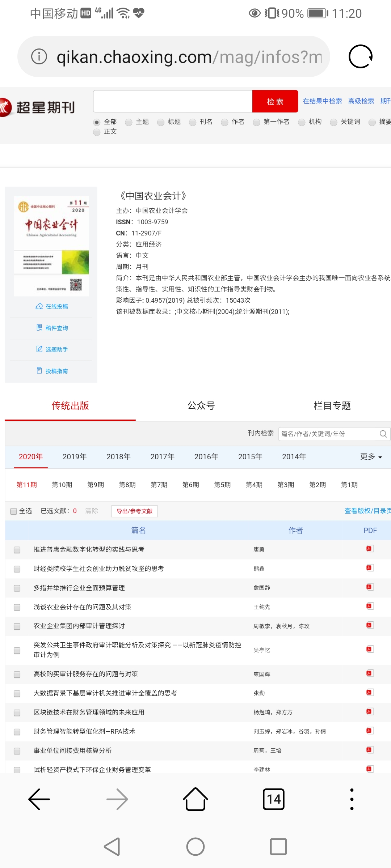Image resolution: width=391 pixels, height=868 pixels.
Task: Open issue 第1期
Action: coord(349,485)
